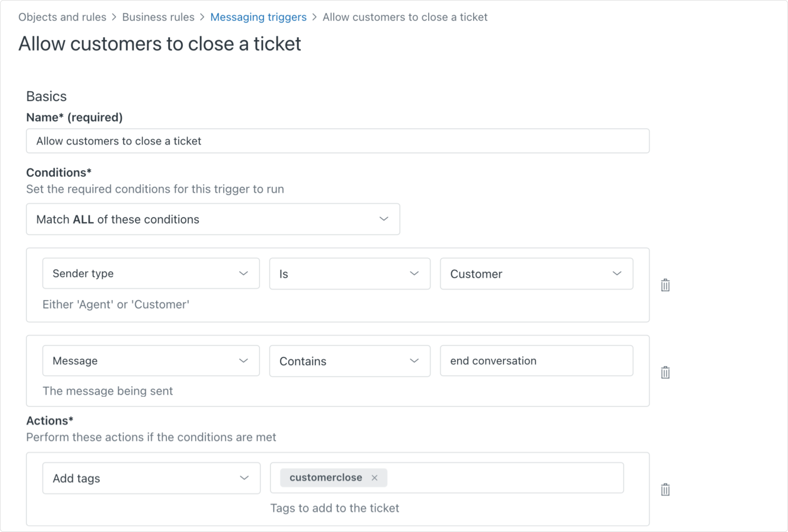Viewport: 788px width, 532px height.
Task: Open the Contains operator dropdown
Action: click(x=350, y=361)
